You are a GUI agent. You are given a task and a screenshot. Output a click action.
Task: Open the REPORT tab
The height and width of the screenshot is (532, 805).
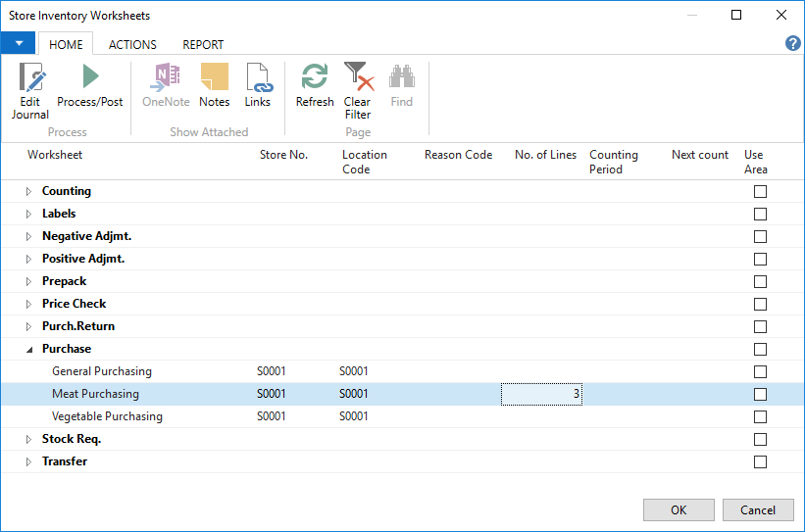tap(203, 44)
